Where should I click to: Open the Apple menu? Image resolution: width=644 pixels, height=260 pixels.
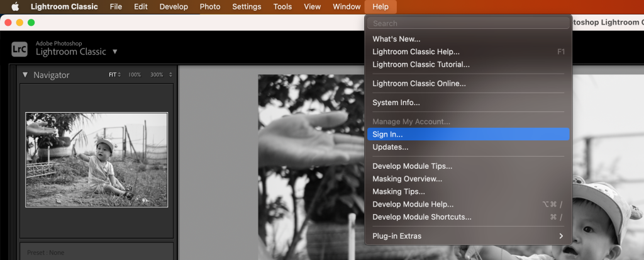coord(15,6)
